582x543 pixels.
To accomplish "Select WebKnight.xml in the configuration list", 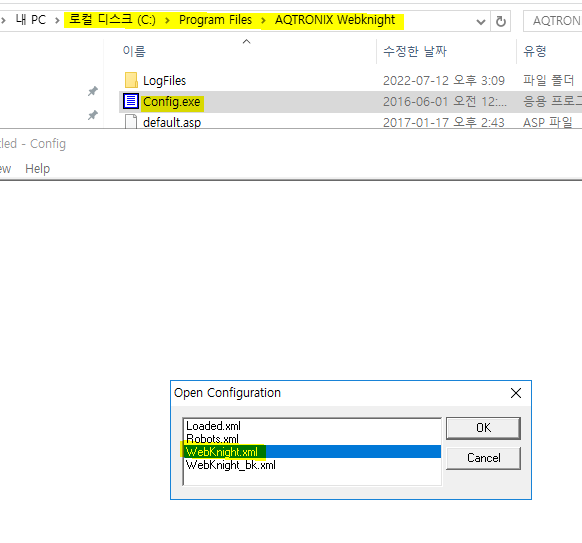I will (312, 452).
